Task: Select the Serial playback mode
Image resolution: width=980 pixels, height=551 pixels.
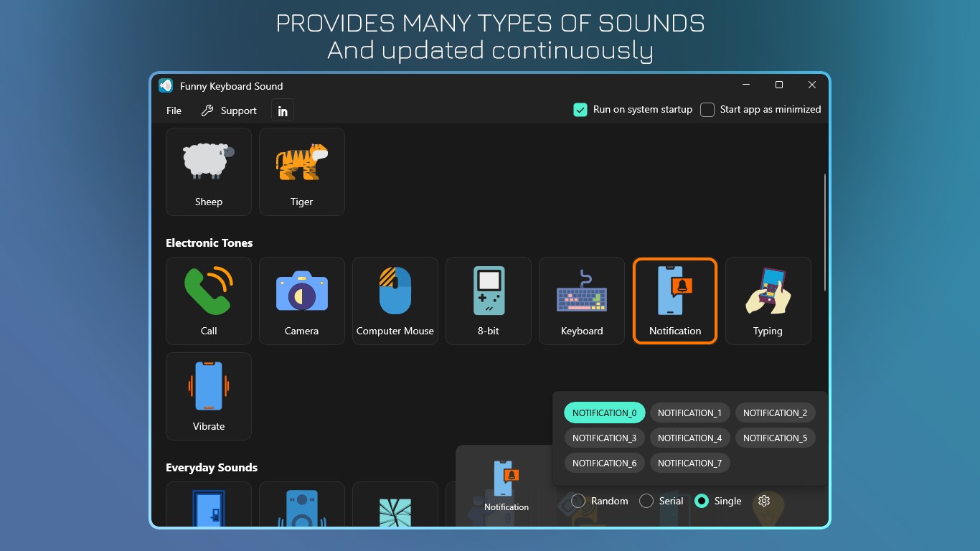Action: 661,501
